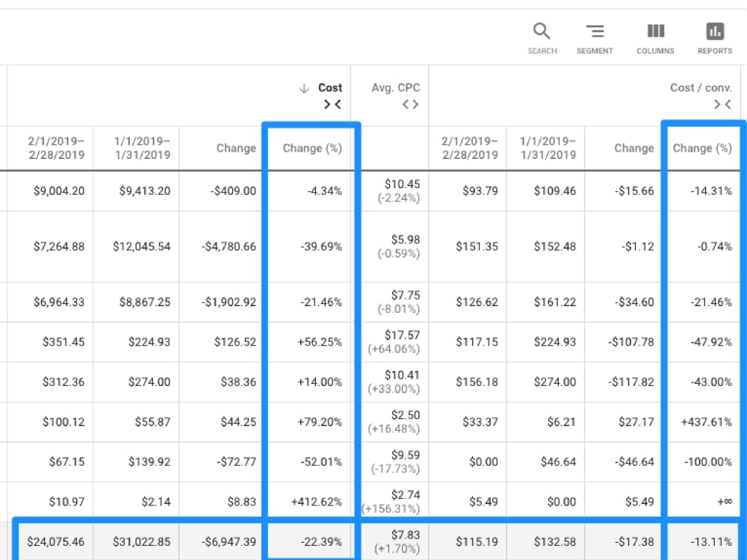The width and height of the screenshot is (747, 560).
Task: Click the -$6,947.39 total change cell
Action: [x=226, y=542]
